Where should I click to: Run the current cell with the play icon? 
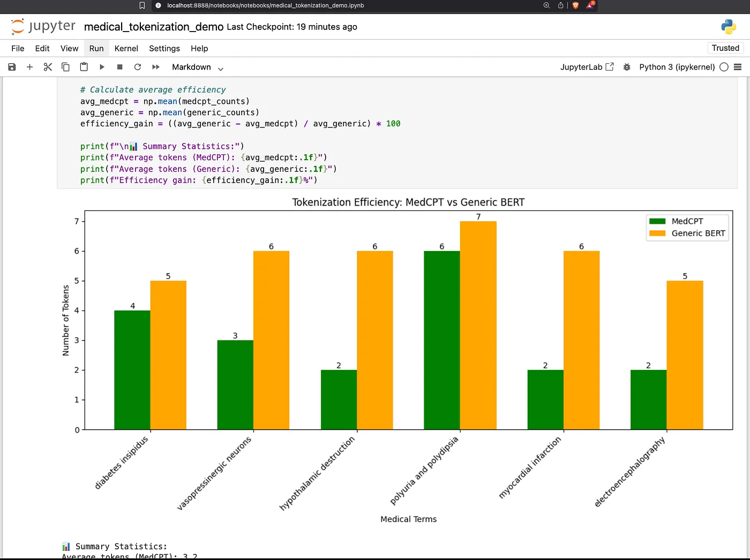coord(102,67)
